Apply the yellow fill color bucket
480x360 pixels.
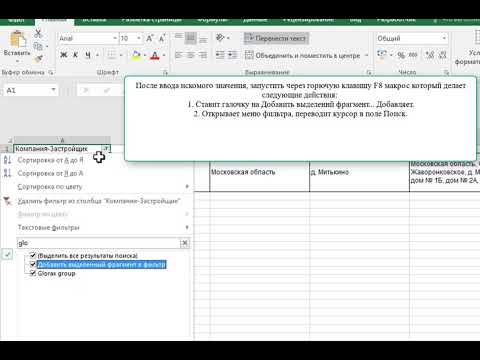(x=136, y=55)
